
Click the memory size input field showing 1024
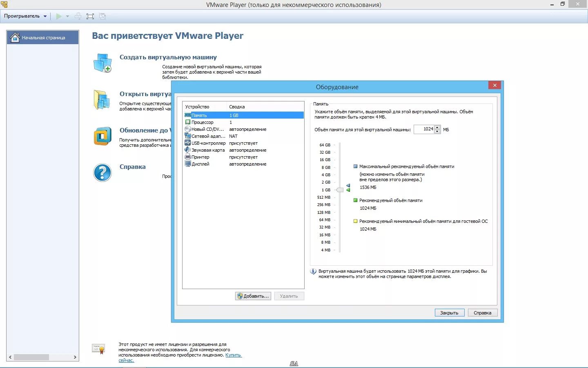[424, 129]
